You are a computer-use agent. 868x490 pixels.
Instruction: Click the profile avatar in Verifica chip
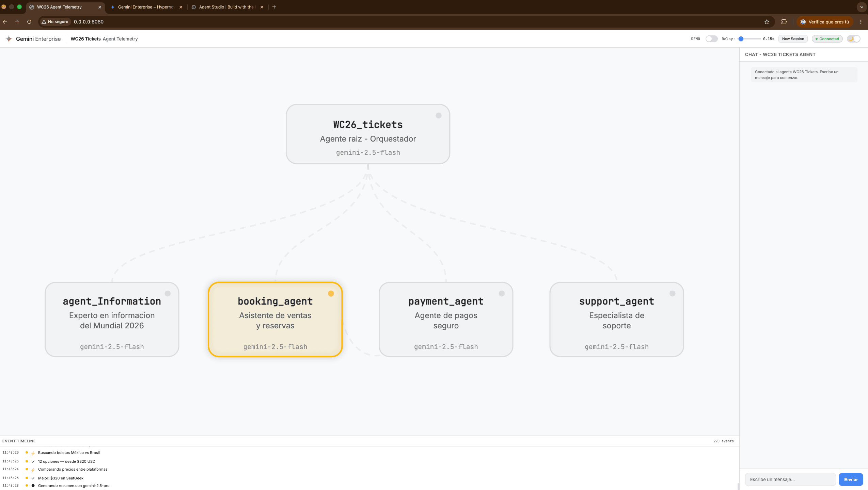(803, 22)
